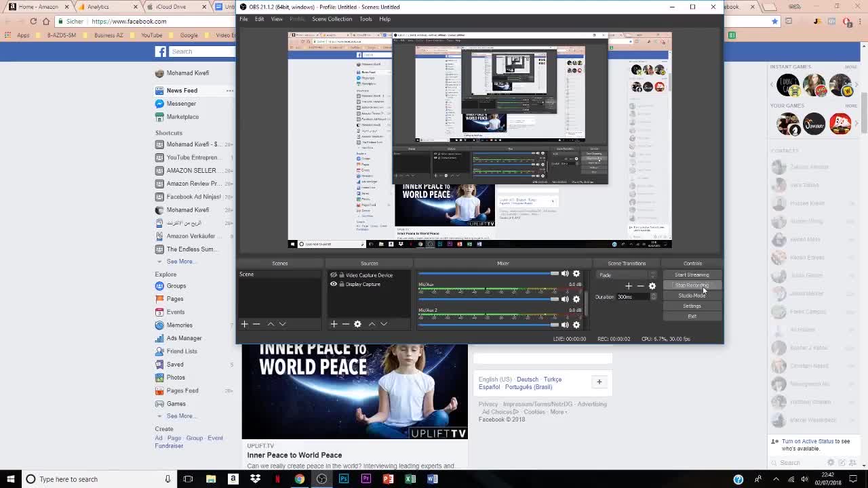Switch Facebook language to Deutsch
The height and width of the screenshot is (488, 868).
pyautogui.click(x=527, y=380)
